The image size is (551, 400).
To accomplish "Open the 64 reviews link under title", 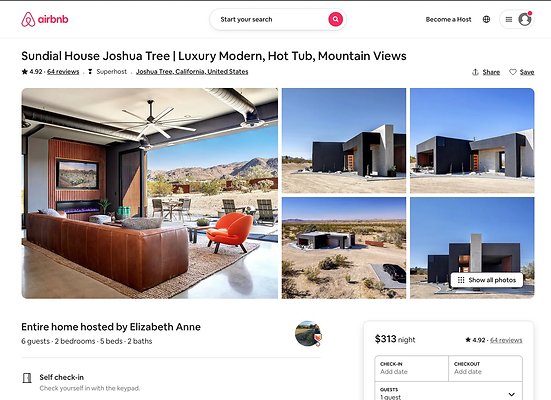I will pos(63,72).
